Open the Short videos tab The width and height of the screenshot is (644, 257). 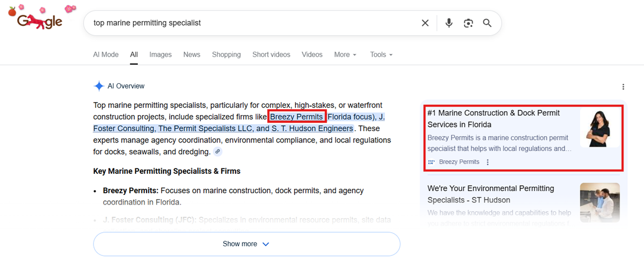[x=271, y=55]
